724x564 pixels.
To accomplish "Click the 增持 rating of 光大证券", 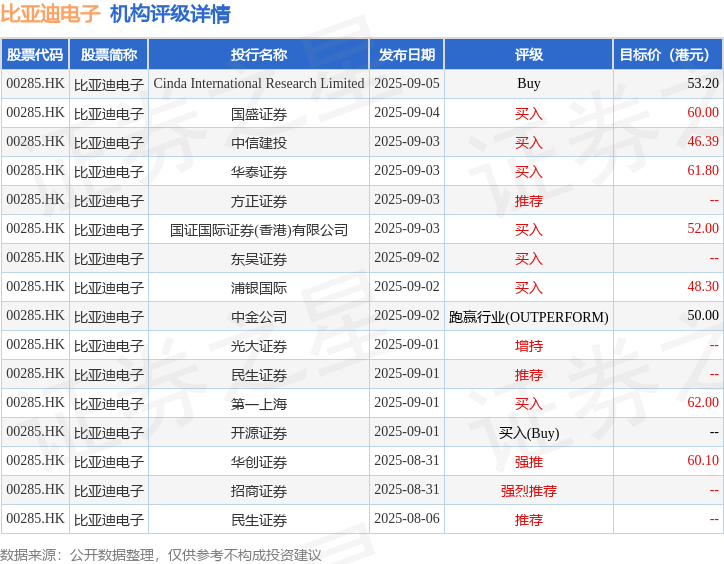I will (529, 346).
